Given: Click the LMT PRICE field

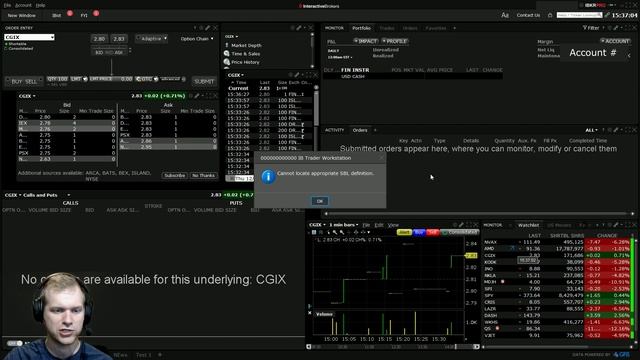Looking at the screenshot, I should pyautogui.click(x=111, y=79).
